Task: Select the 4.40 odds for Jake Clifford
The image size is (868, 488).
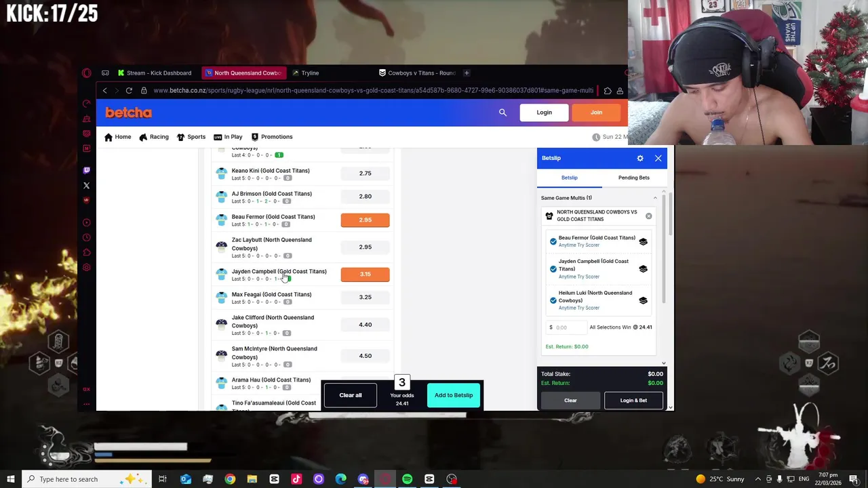Action: [365, 324]
